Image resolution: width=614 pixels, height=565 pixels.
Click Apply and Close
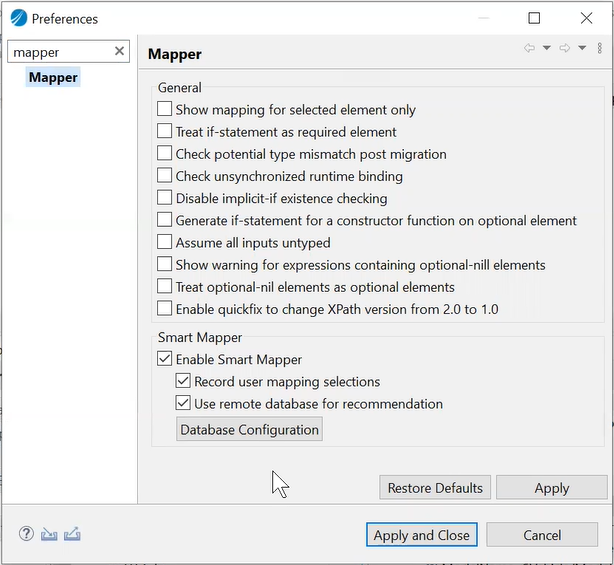coord(421,535)
